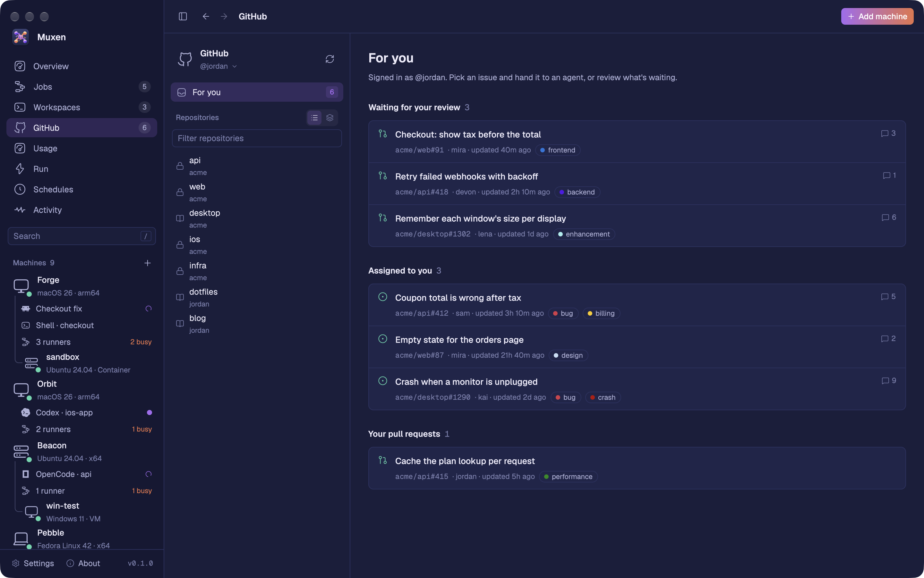
Task: Select the ios repository
Action: (257, 245)
